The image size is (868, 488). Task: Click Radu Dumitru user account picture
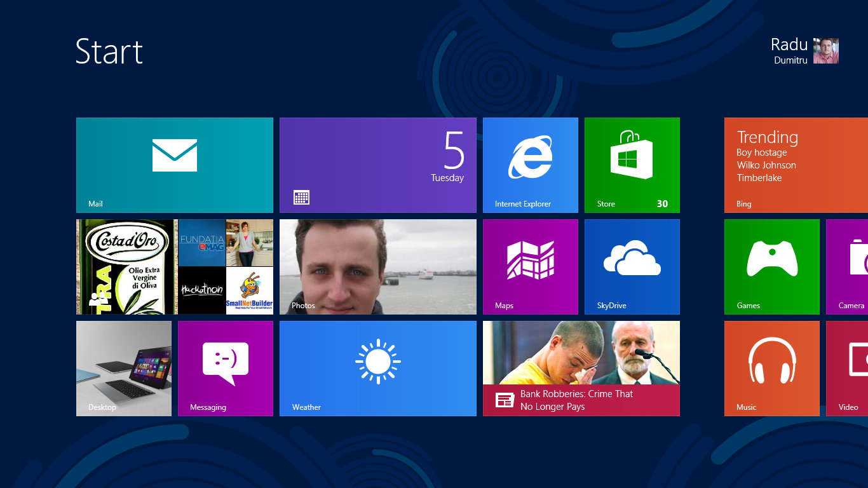(826, 51)
